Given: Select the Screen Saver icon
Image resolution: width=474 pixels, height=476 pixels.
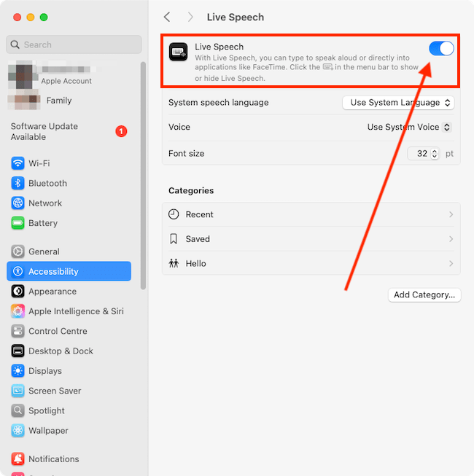Looking at the screenshot, I should (18, 391).
